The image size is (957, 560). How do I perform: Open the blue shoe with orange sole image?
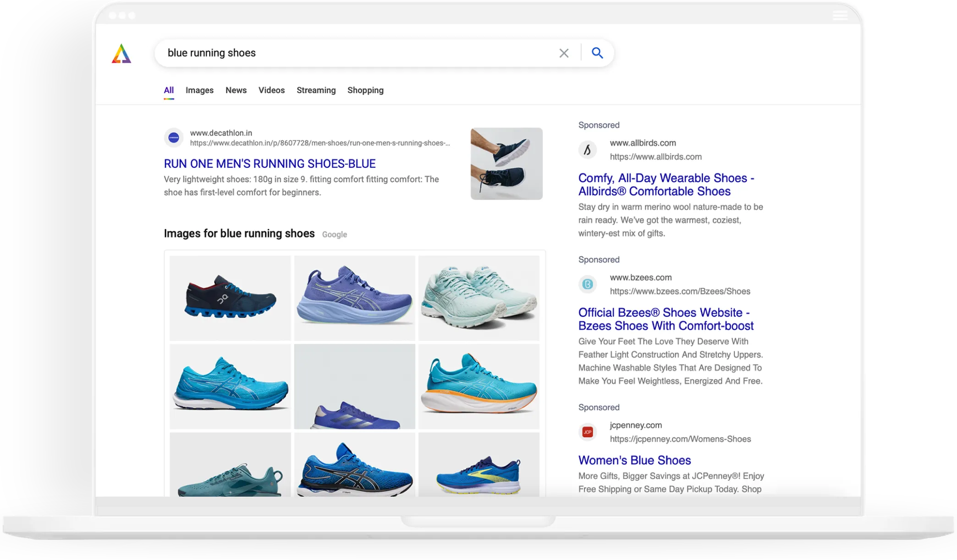pyautogui.click(x=478, y=386)
